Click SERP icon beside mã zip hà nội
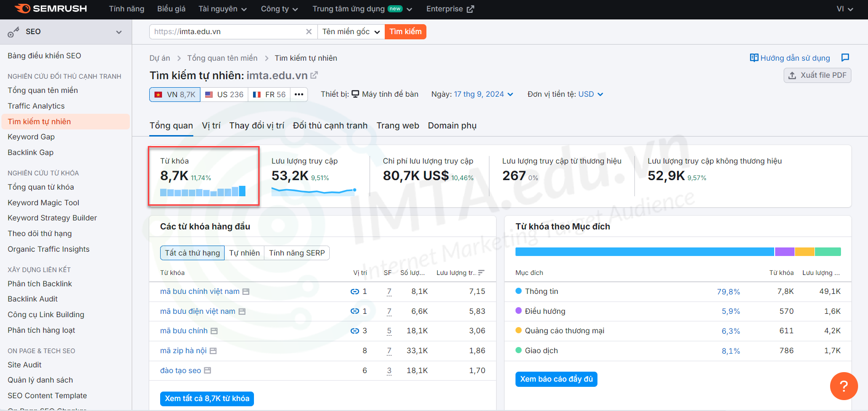 click(213, 351)
